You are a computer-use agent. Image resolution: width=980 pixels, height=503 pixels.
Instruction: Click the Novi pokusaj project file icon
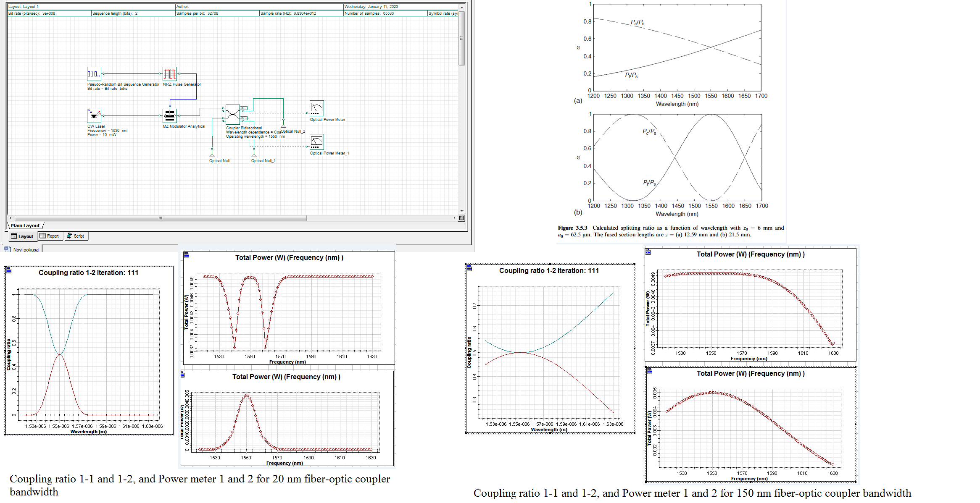[7, 249]
